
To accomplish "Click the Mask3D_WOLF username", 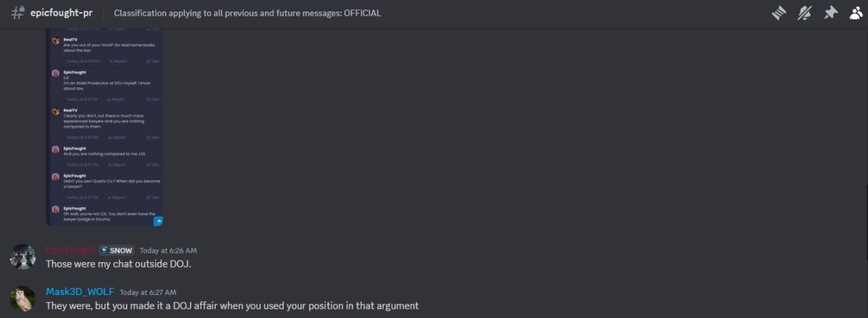I will (80, 292).
